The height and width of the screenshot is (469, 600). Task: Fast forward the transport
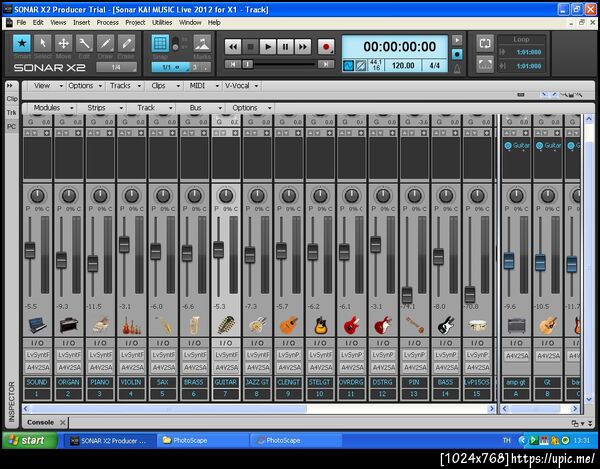point(303,47)
